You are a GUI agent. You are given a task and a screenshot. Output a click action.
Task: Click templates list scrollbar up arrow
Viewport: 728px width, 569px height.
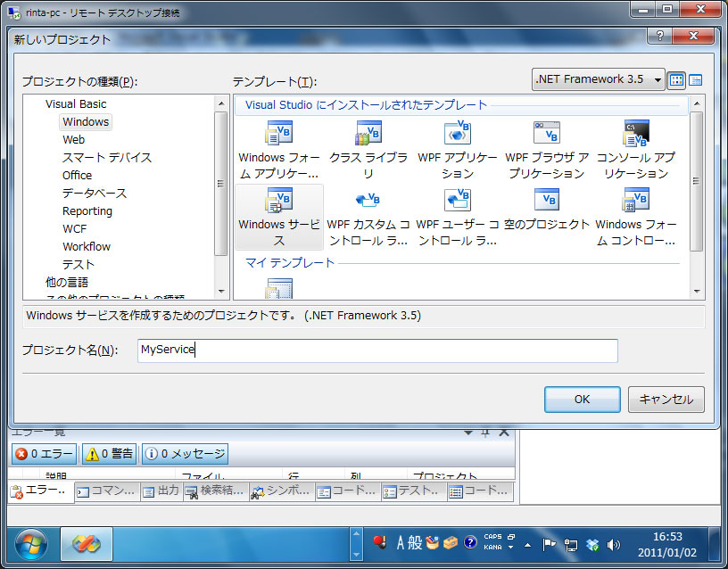pos(697,103)
